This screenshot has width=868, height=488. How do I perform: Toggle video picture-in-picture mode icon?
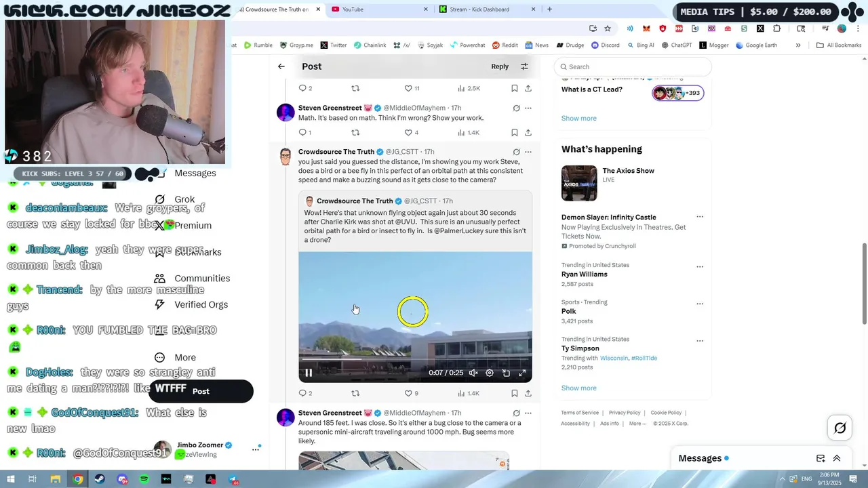[x=506, y=373]
